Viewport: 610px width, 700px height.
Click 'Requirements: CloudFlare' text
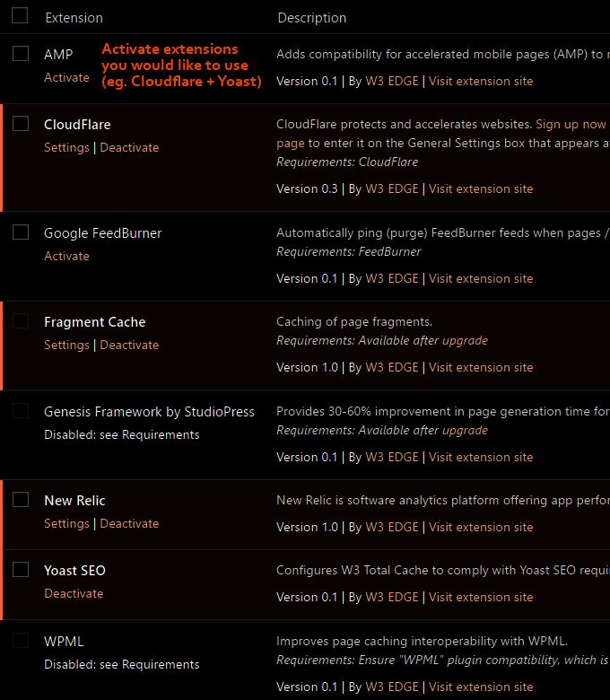pyautogui.click(x=347, y=162)
